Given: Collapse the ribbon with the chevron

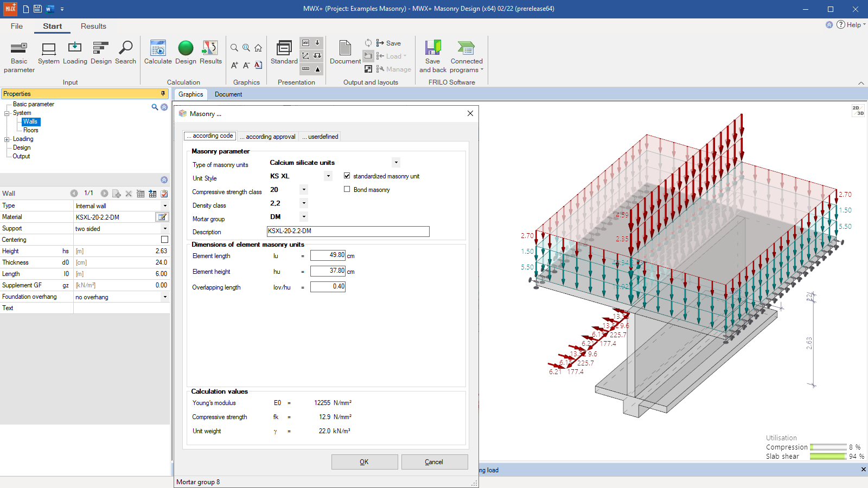Looking at the screenshot, I should point(861,83).
